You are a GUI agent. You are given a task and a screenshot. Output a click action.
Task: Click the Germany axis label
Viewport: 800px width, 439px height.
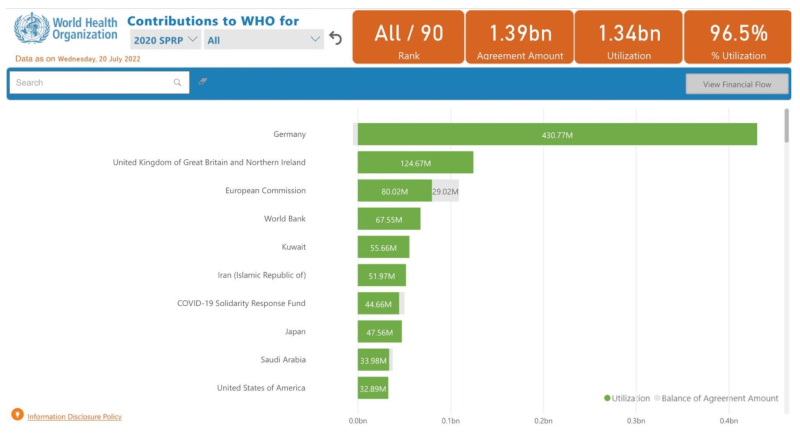click(x=289, y=134)
